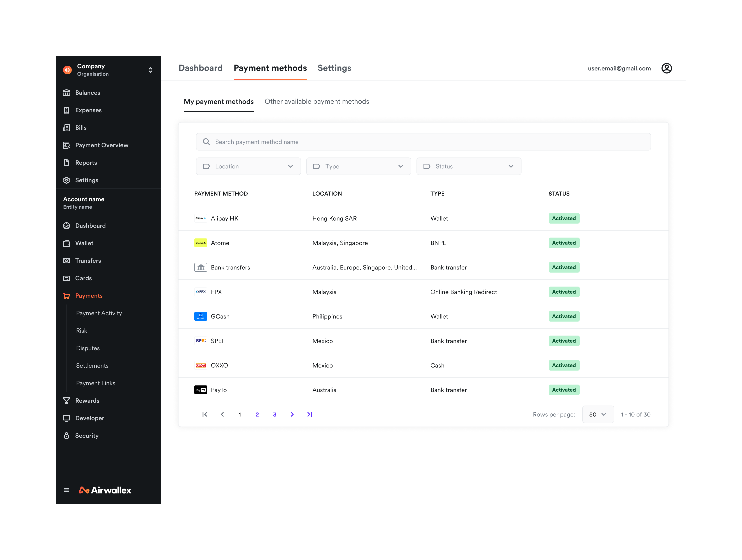Switch to the Settings top tab
This screenshot has width=742, height=560.
[334, 68]
